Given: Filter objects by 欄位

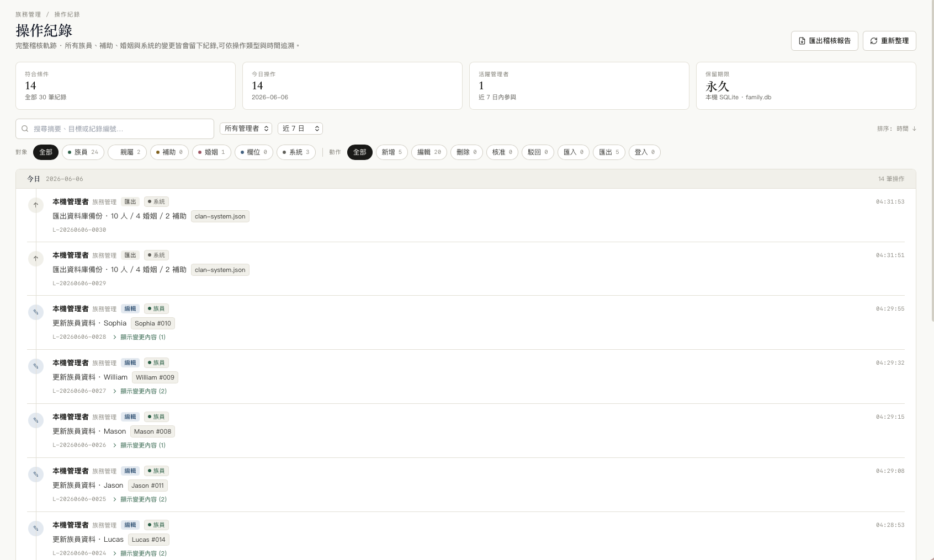Looking at the screenshot, I should (x=254, y=152).
